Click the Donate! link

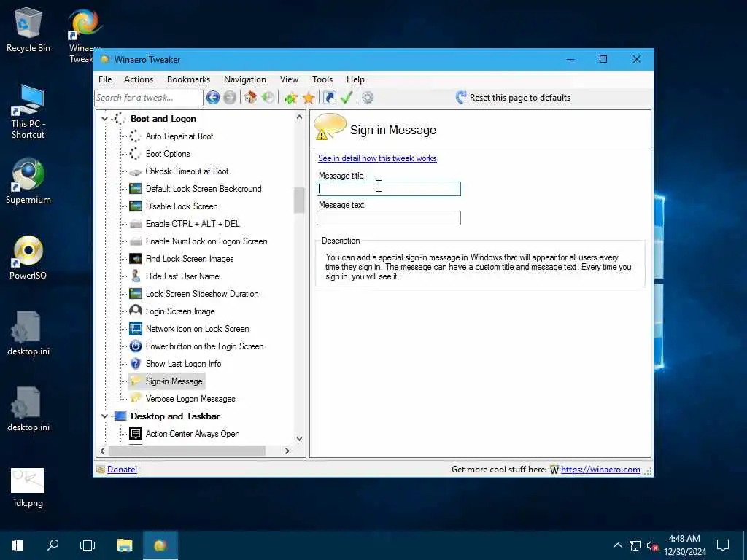pos(122,470)
